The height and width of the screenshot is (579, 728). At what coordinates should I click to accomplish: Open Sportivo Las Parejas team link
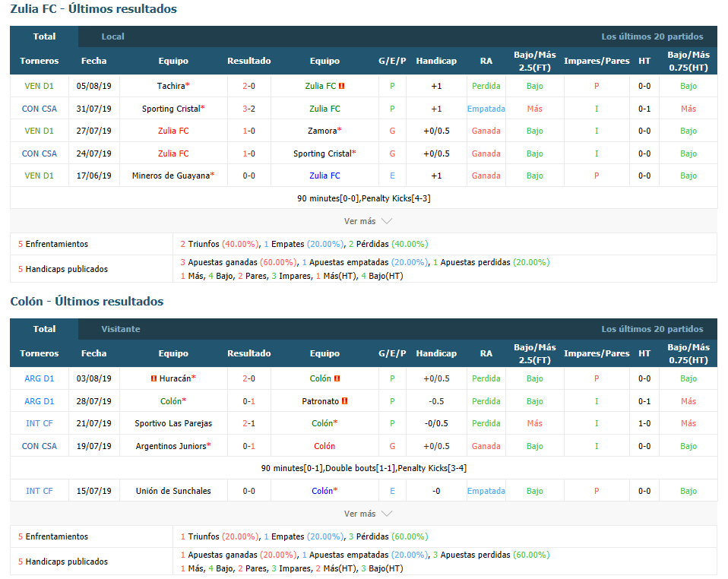click(x=173, y=423)
